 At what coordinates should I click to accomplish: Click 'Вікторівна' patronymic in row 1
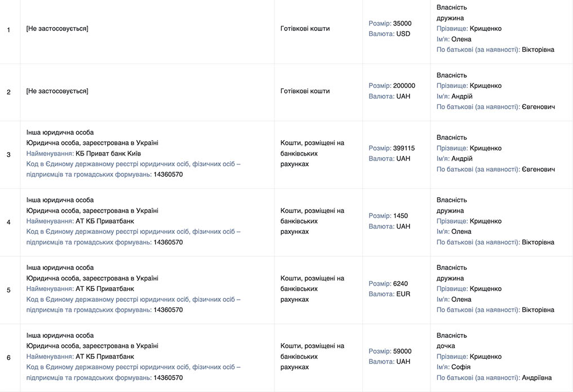pos(538,50)
